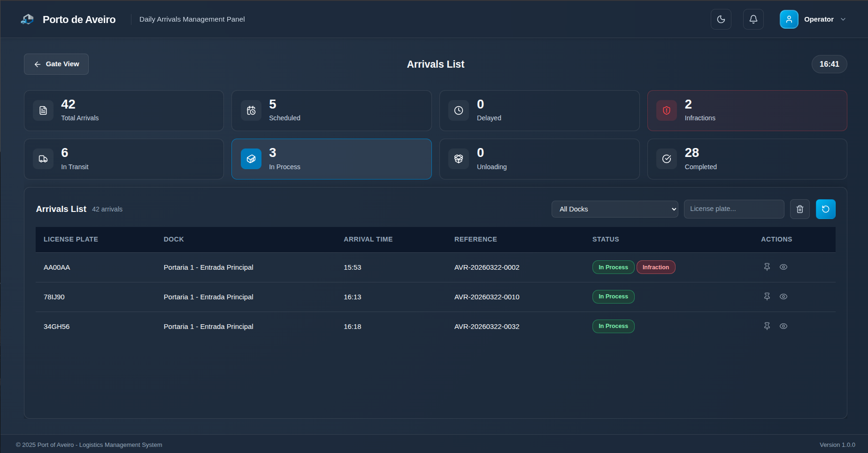Screen dimensions: 868x453
Task: Click the Completed checkmark icon
Action: coord(667,159)
